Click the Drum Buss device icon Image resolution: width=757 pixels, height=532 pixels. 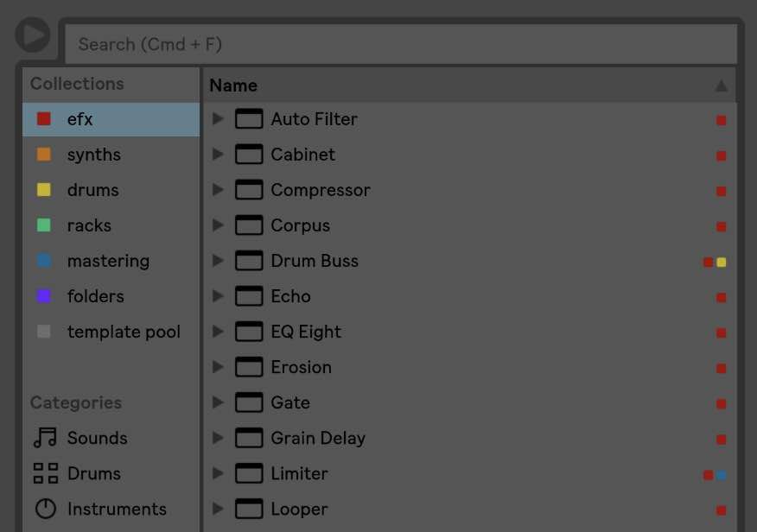coord(249,261)
